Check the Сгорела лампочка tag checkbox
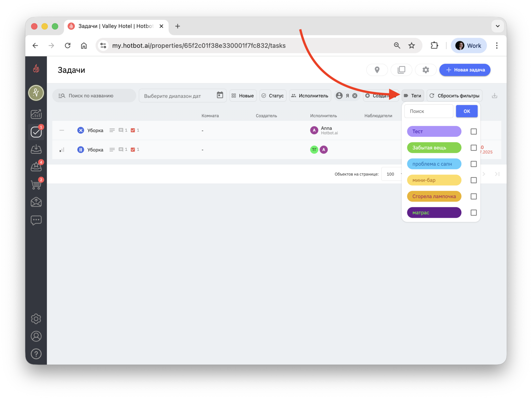 (x=473, y=196)
